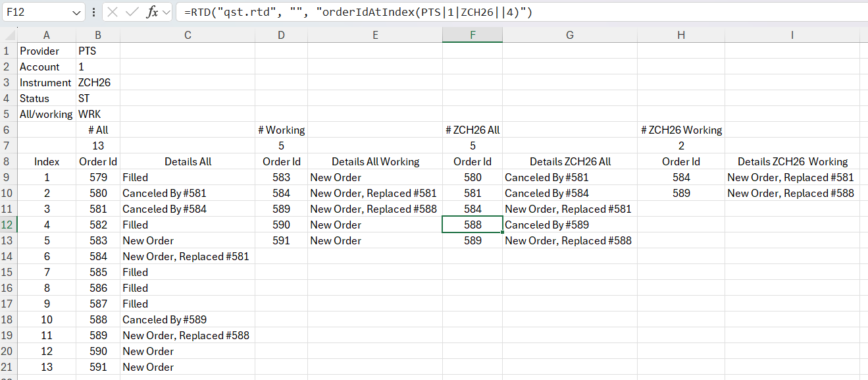Select cell B5 containing WRK
The height and width of the screenshot is (380, 868).
[x=98, y=114]
